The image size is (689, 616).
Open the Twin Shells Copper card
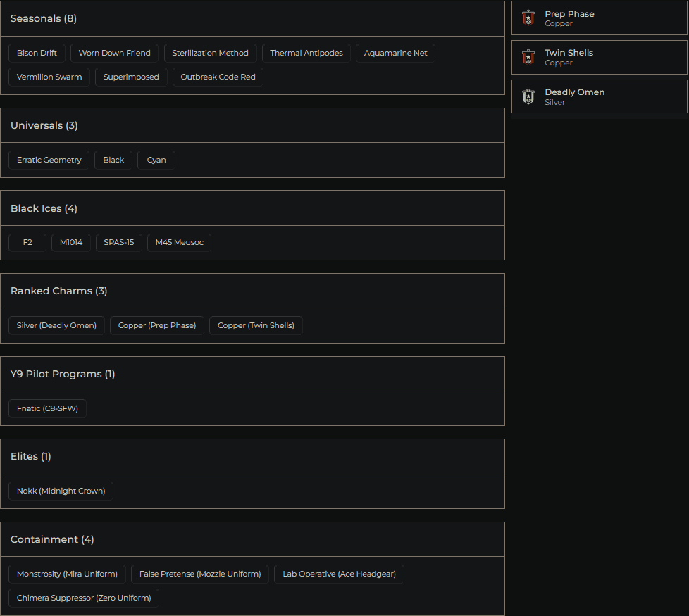pos(599,57)
